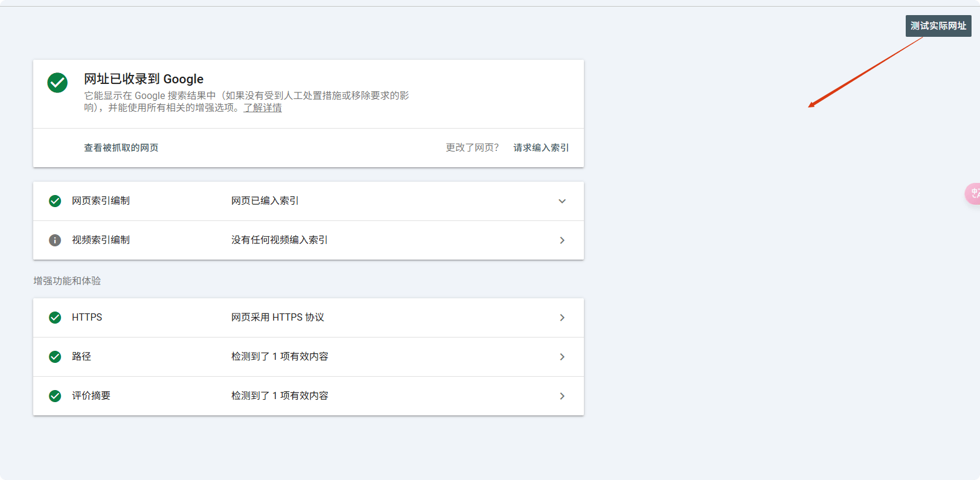This screenshot has width=980, height=480.
Task: Click the 网页索引编制 label
Action: (101, 201)
